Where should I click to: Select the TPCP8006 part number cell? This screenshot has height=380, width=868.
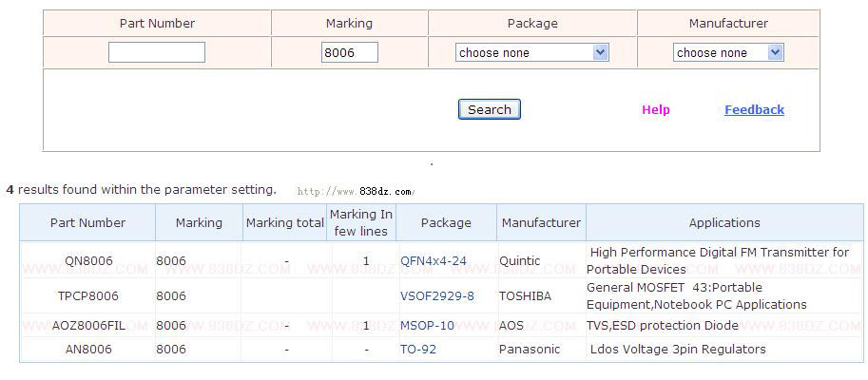click(x=87, y=296)
